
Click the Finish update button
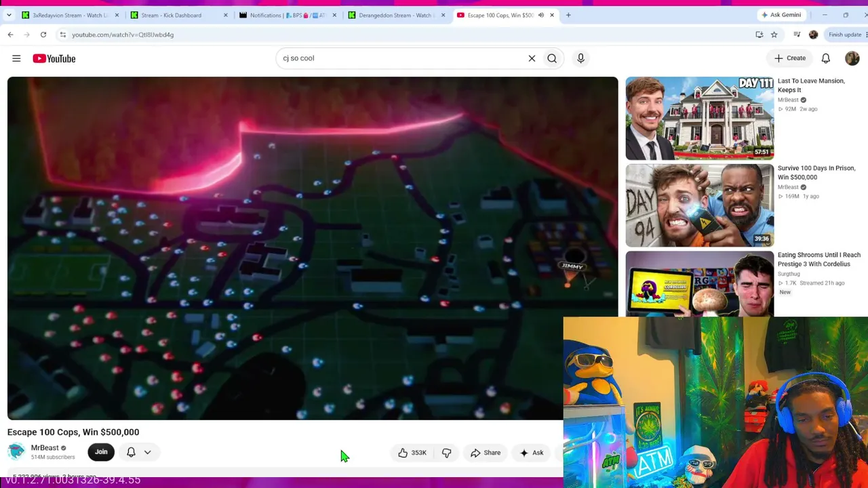(x=846, y=35)
